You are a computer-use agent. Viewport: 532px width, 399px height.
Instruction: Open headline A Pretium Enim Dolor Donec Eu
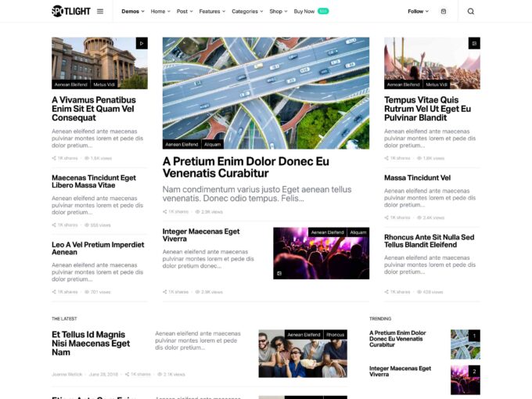point(246,167)
